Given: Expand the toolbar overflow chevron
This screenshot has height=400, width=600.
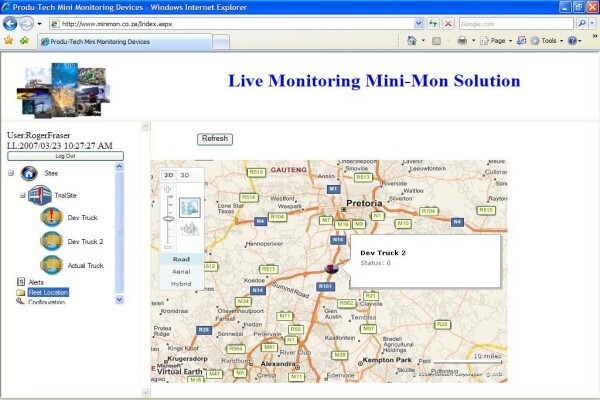Looking at the screenshot, I should 595,36.
